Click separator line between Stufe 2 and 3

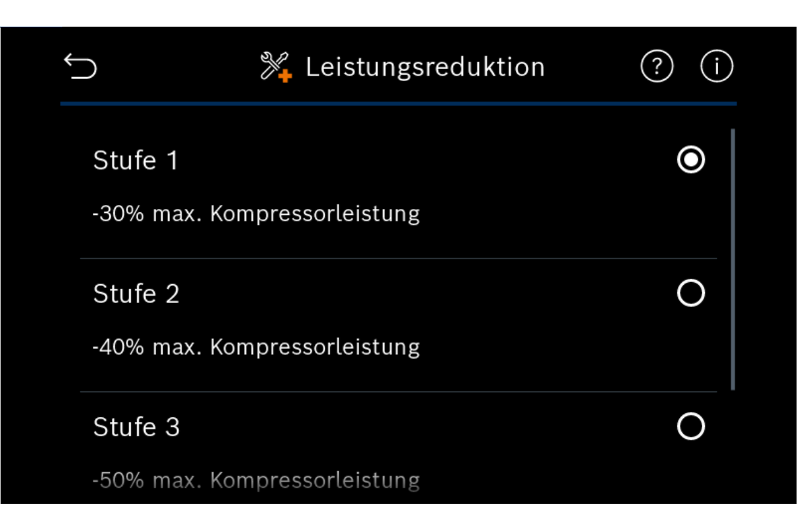click(398, 392)
